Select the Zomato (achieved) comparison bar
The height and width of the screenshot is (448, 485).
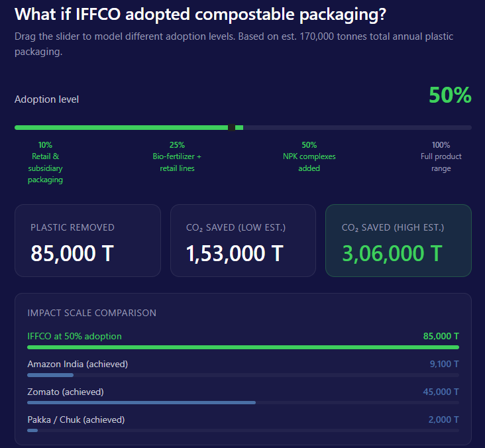[x=141, y=402]
